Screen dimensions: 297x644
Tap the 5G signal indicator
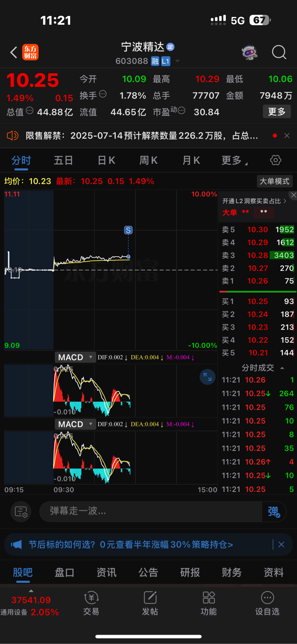[x=237, y=20]
